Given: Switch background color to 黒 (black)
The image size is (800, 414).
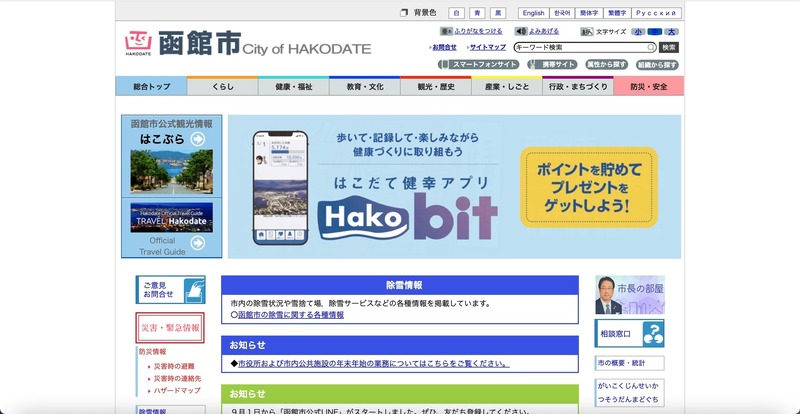Looking at the screenshot, I should click(x=498, y=13).
